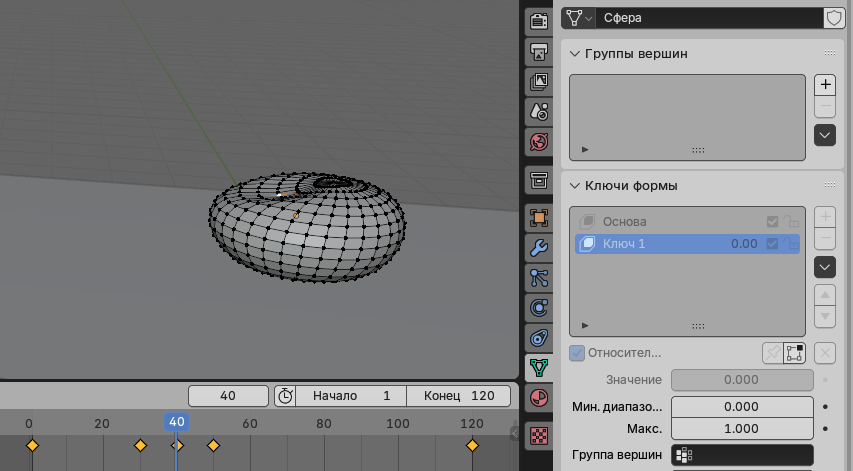The image size is (853, 471).
Task: Toggle shape key pin icon
Action: point(772,353)
